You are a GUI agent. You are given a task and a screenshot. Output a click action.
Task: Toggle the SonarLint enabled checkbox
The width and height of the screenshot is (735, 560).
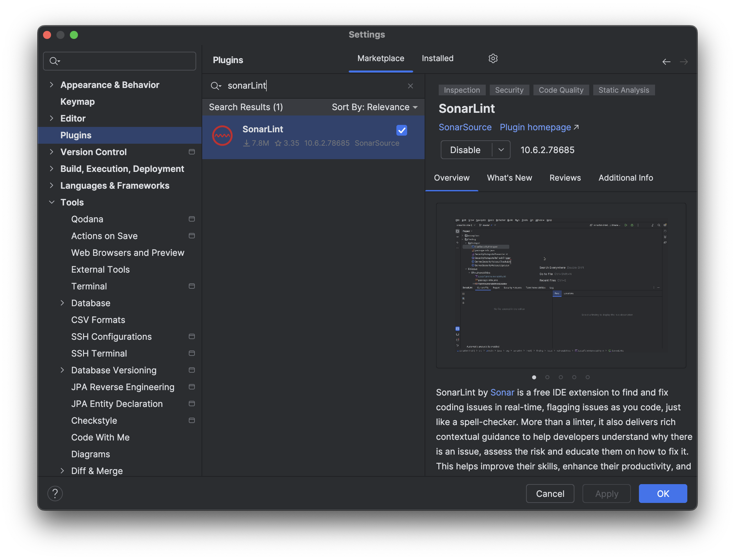pos(401,130)
